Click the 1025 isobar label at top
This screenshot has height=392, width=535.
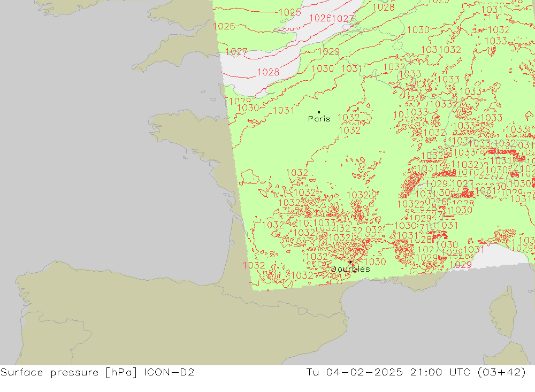(x=289, y=12)
